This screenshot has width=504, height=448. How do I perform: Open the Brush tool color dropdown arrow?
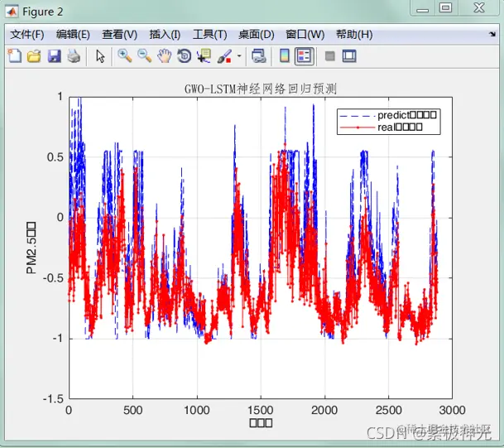point(239,56)
